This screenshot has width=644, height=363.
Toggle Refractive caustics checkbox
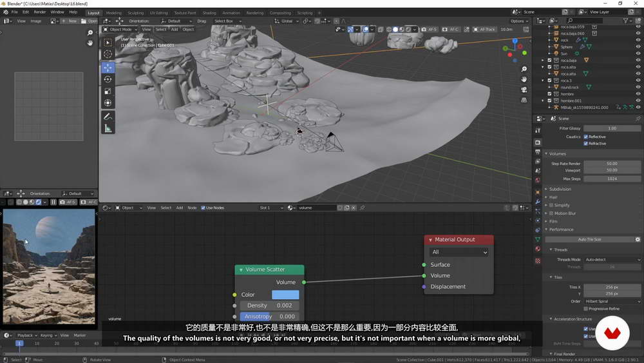585,144
